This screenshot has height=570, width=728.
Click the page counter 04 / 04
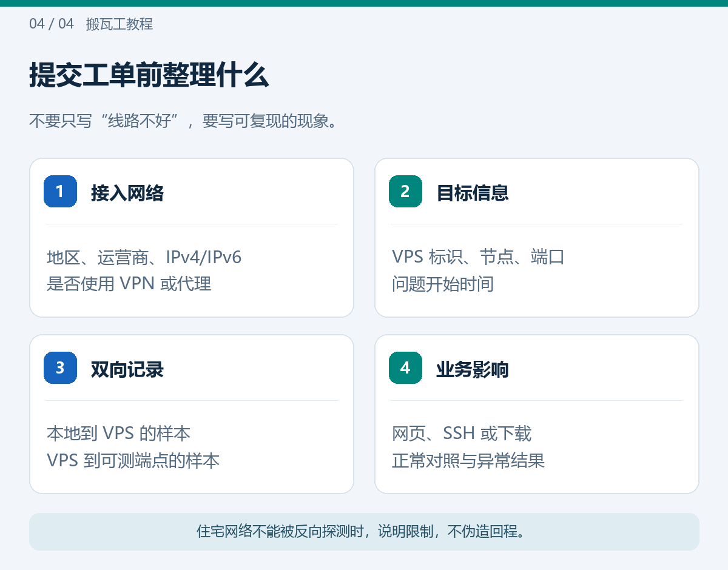pyautogui.click(x=52, y=24)
